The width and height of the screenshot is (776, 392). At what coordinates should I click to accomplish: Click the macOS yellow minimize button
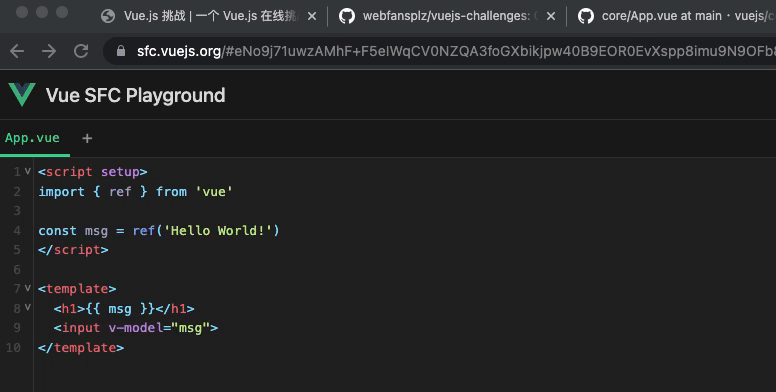point(42,12)
